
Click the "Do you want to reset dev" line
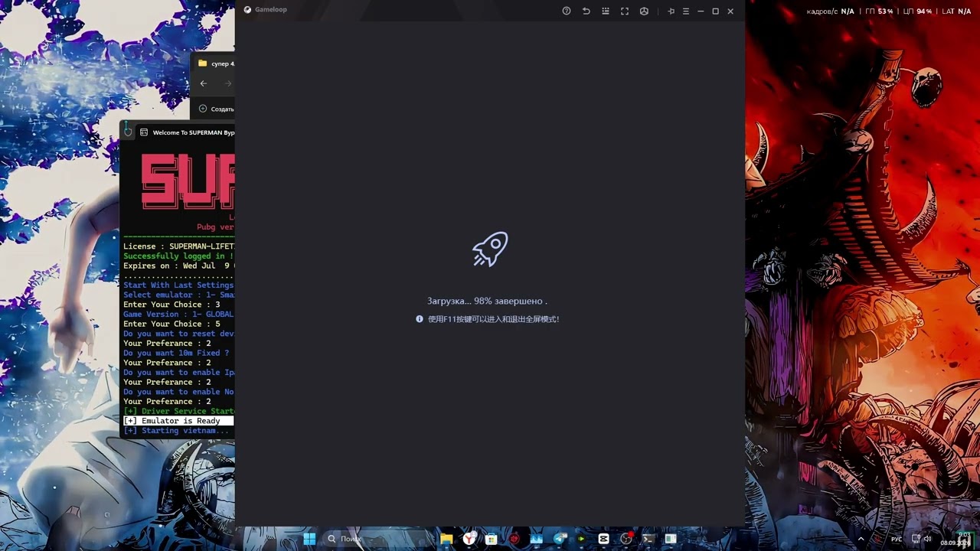tap(179, 334)
